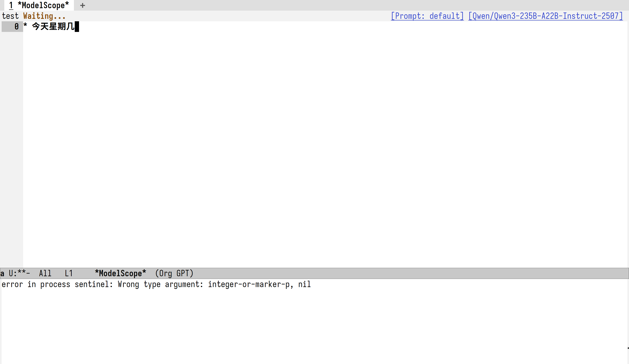The image size is (629, 364).
Task: Click line number 0 in gutter
Action: [16, 26]
